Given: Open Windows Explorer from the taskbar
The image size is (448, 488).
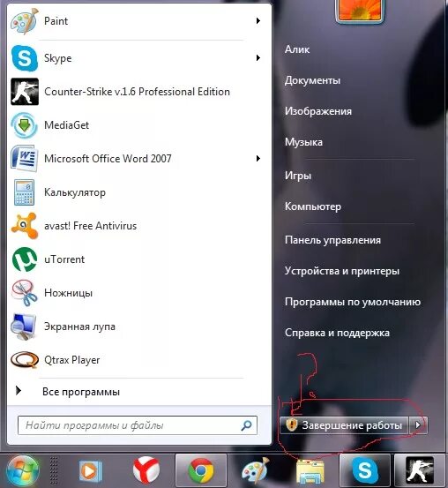Looking at the screenshot, I should (310, 472).
